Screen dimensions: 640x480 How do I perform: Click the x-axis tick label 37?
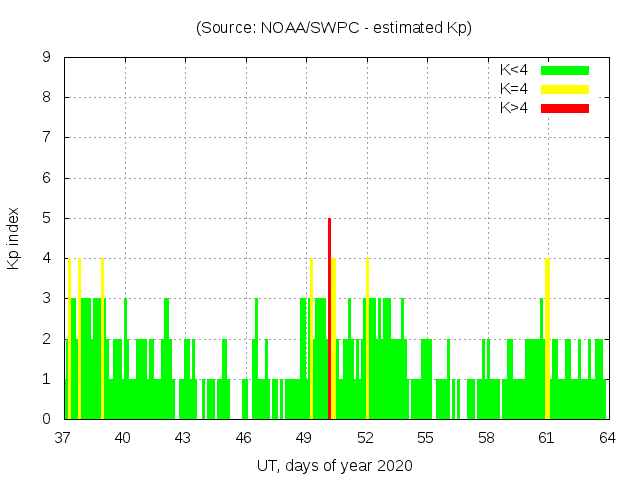tap(64, 437)
